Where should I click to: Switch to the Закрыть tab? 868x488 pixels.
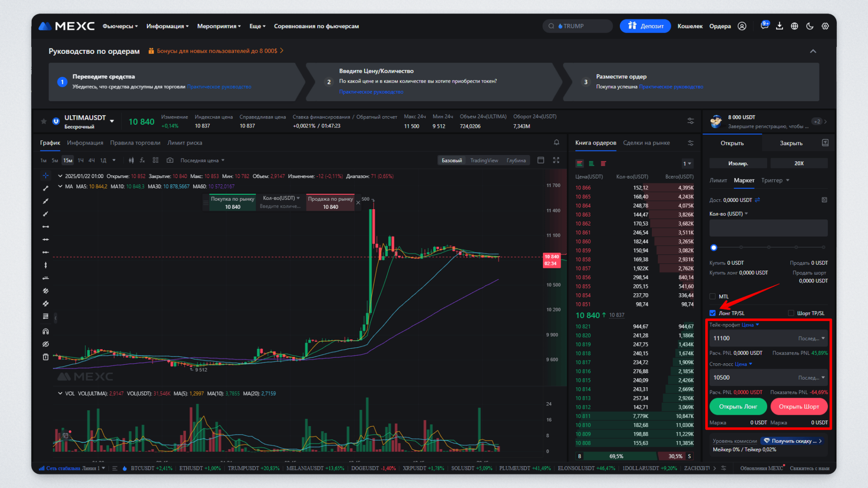pos(791,143)
